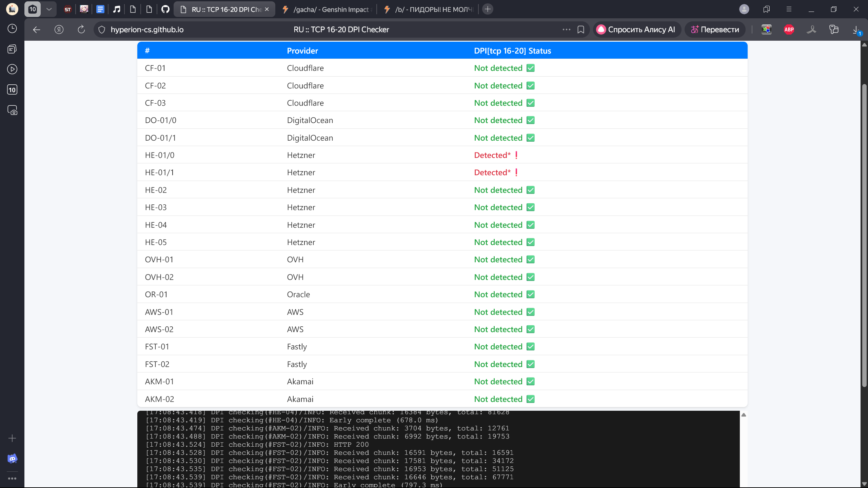Click green checkmark in CF-01 row
The width and height of the screenshot is (868, 488).
click(531, 68)
